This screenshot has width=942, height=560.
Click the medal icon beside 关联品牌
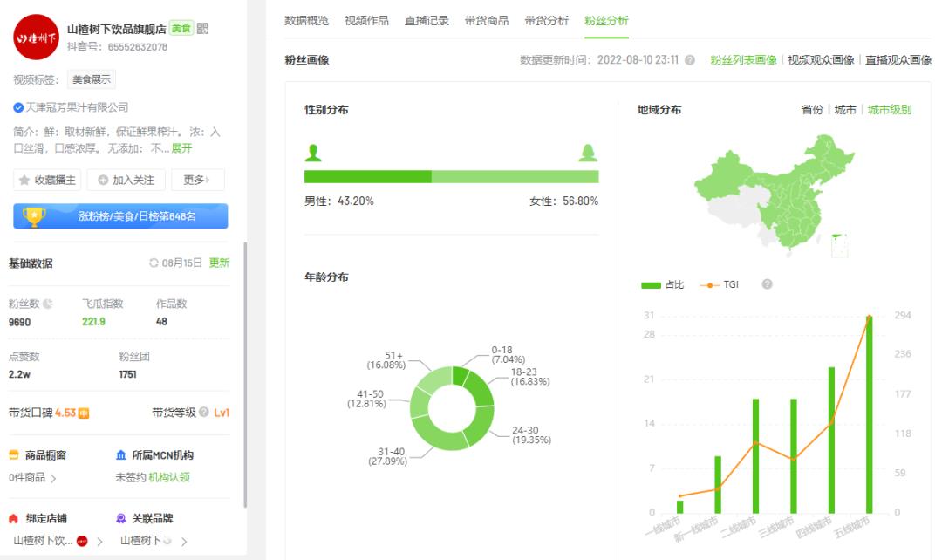point(120,516)
